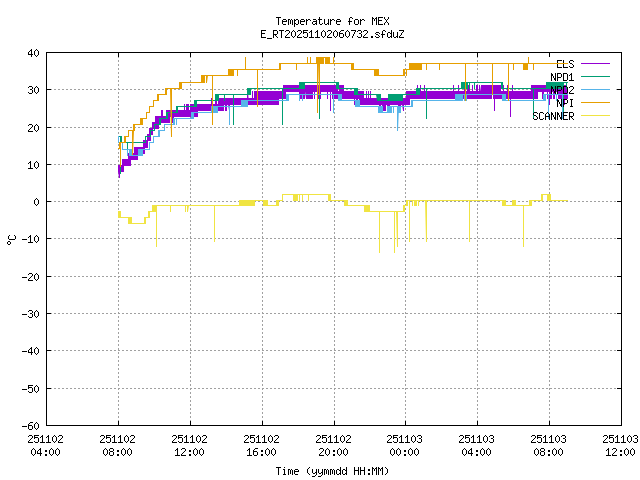Click the 251102 20:00 x-axis tick label

332,445
